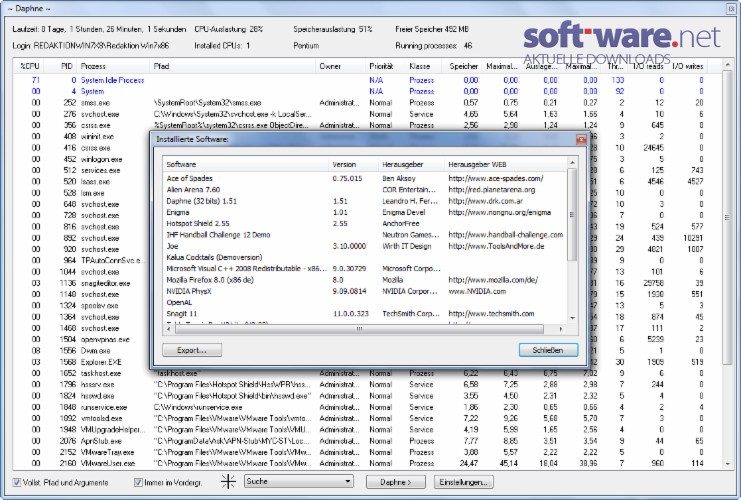Screen dimensions: 741x500
Task: Select Daphne (32 bits) 1.51 entry
Action: pyautogui.click(x=364, y=201)
